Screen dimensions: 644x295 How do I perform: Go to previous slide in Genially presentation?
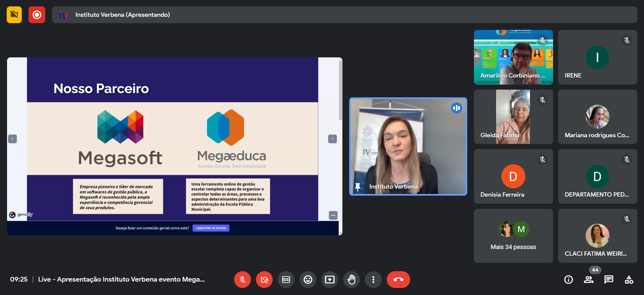[x=12, y=139]
